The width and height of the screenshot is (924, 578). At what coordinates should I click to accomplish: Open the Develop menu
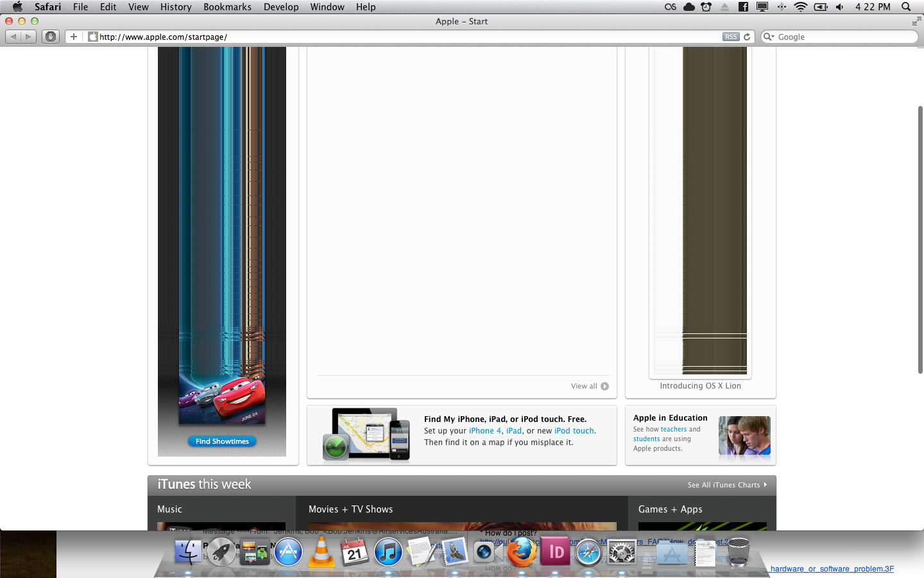click(x=281, y=6)
